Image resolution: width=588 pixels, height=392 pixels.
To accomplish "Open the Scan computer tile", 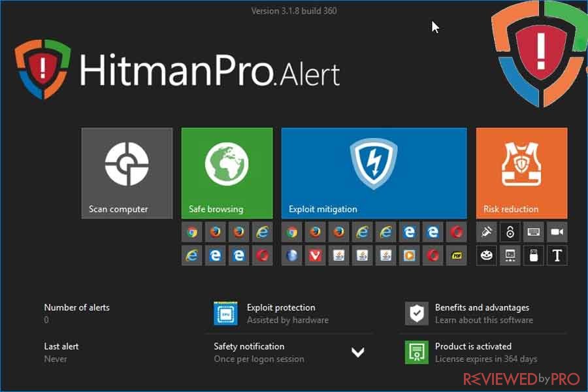I will click(127, 173).
